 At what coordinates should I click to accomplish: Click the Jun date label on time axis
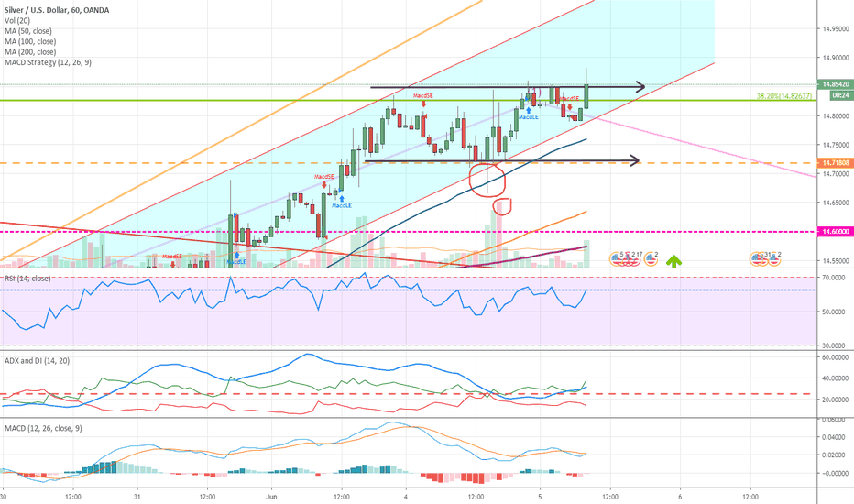point(272,497)
